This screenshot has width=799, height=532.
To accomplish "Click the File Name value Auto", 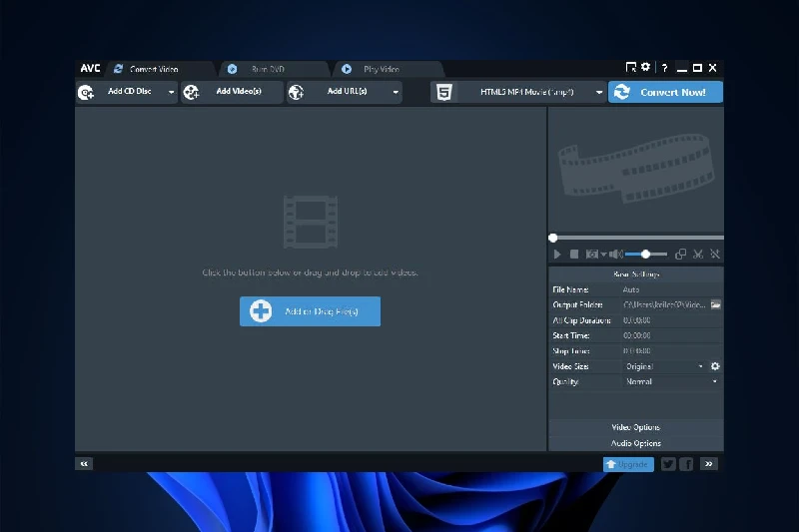I will click(x=631, y=289).
